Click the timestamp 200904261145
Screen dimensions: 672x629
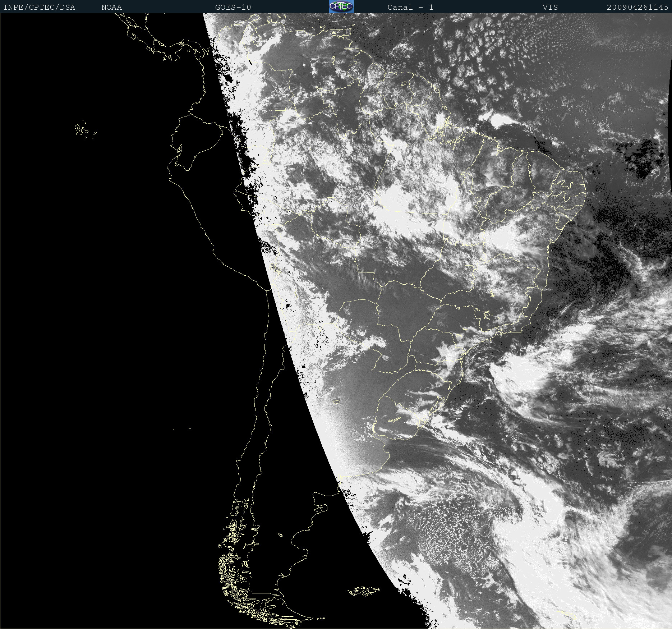click(x=638, y=7)
